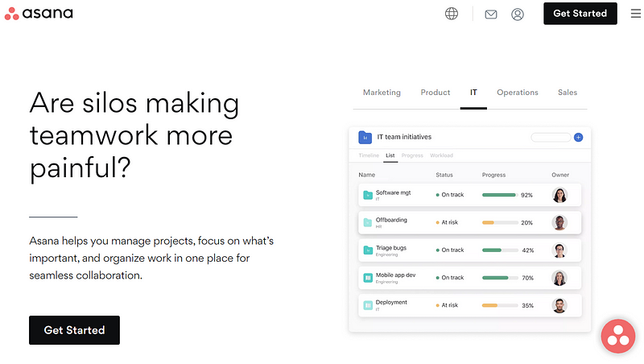Click the 'Deployment' project name
The height and width of the screenshot is (364, 644).
[x=391, y=302]
